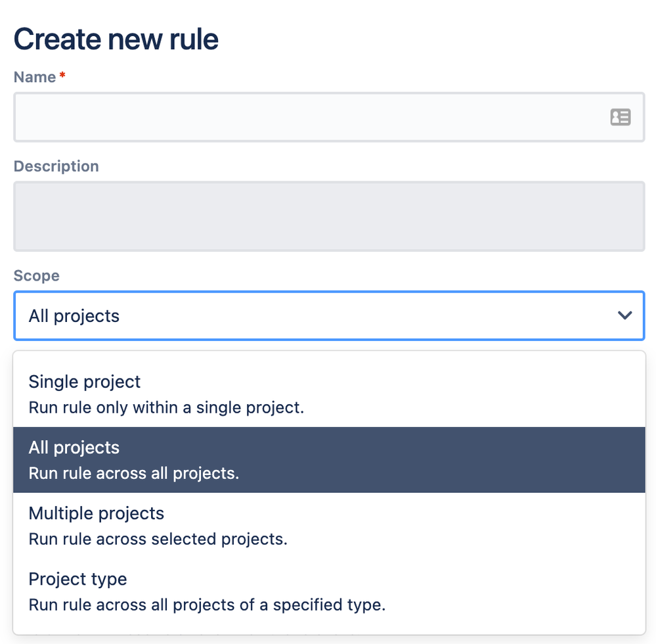656x644 pixels.
Task: Click "Run rule across selected projects." description
Action: point(158,540)
